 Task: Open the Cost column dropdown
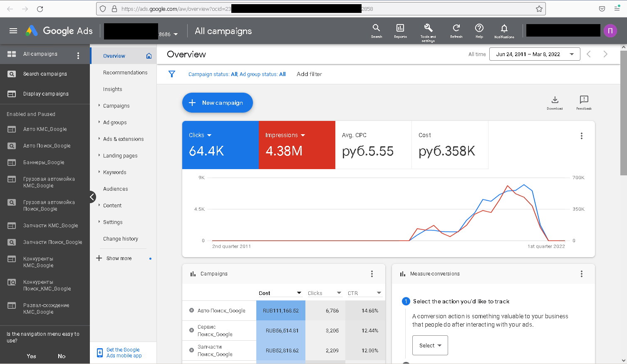click(x=299, y=293)
